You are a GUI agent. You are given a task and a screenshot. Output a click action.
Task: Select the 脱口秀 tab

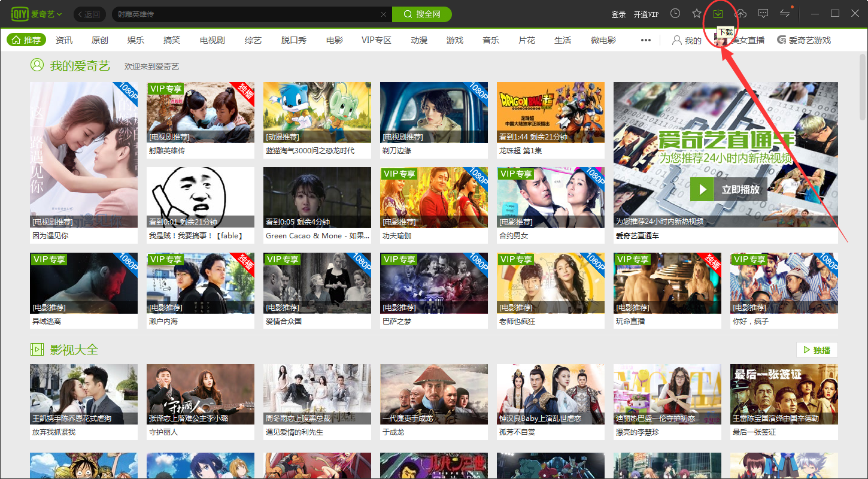[x=294, y=40]
